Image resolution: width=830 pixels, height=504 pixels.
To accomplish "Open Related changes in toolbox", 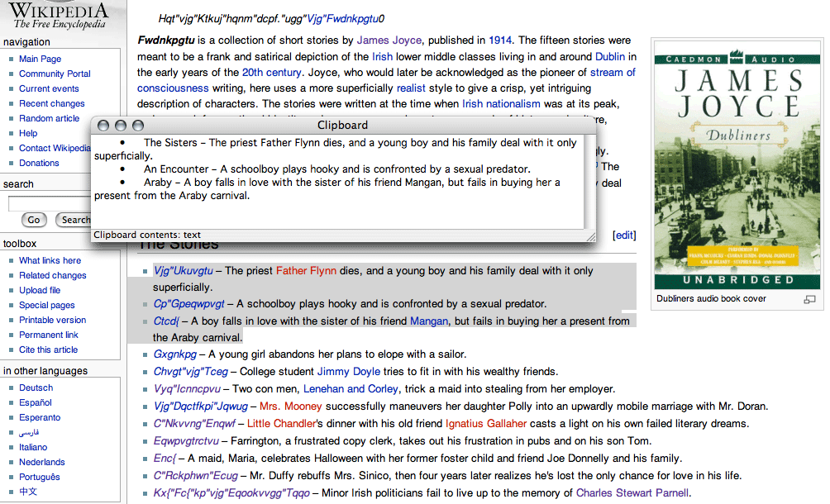I will pyautogui.click(x=52, y=275).
